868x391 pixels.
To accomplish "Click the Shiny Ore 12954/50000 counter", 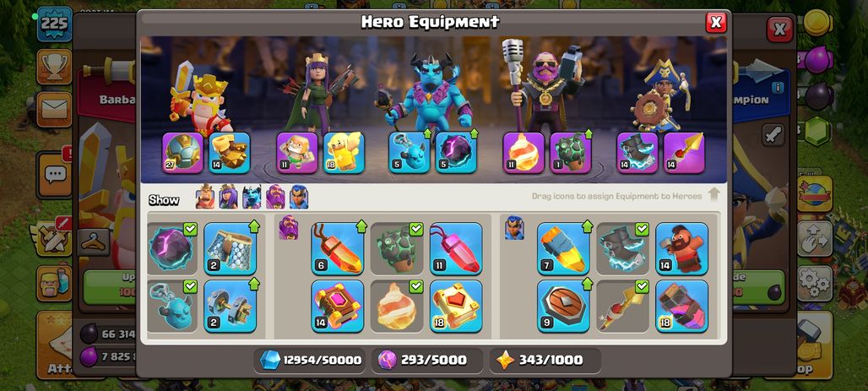I will click(x=309, y=360).
